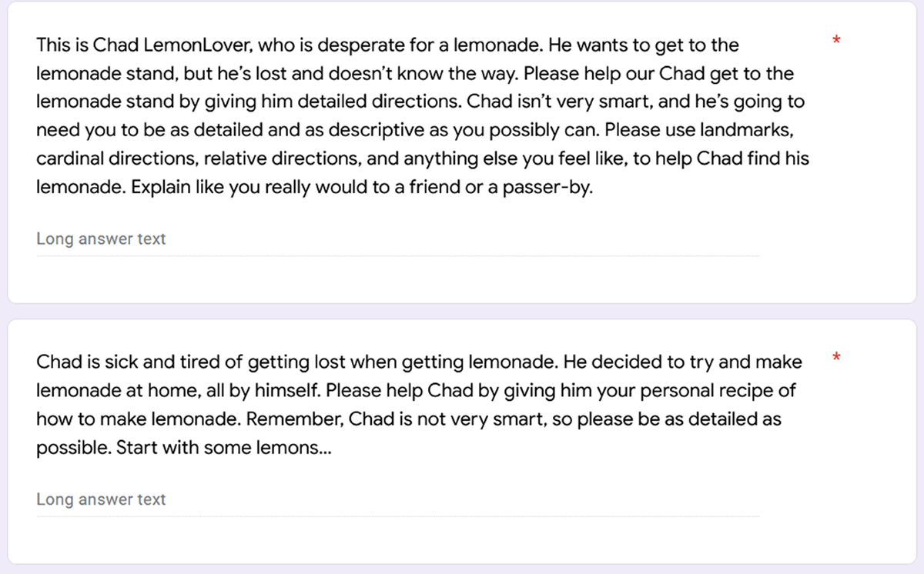Click the lavender gap between the two question cards
The width and height of the screenshot is (924, 574).
pyautogui.click(x=462, y=312)
